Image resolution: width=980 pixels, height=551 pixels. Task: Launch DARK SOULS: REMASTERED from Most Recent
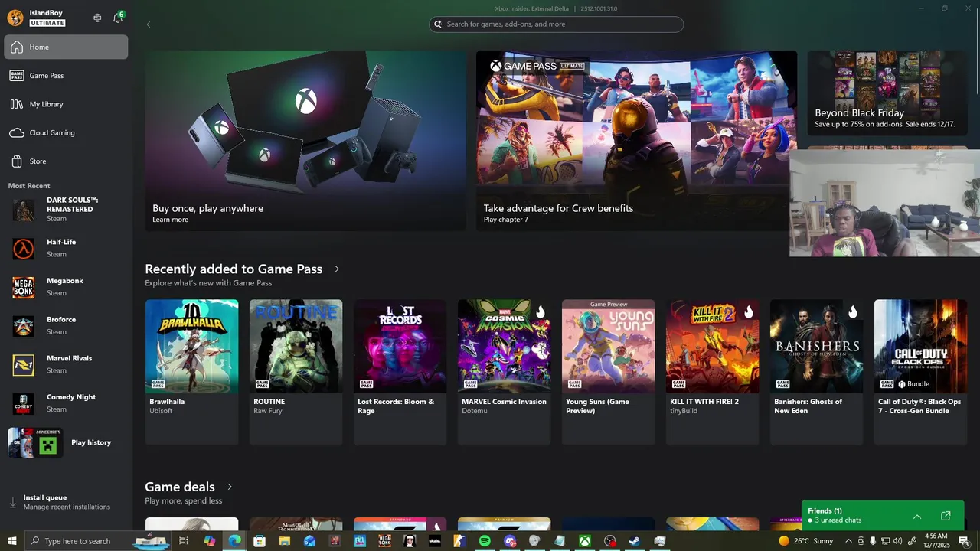tap(66, 210)
